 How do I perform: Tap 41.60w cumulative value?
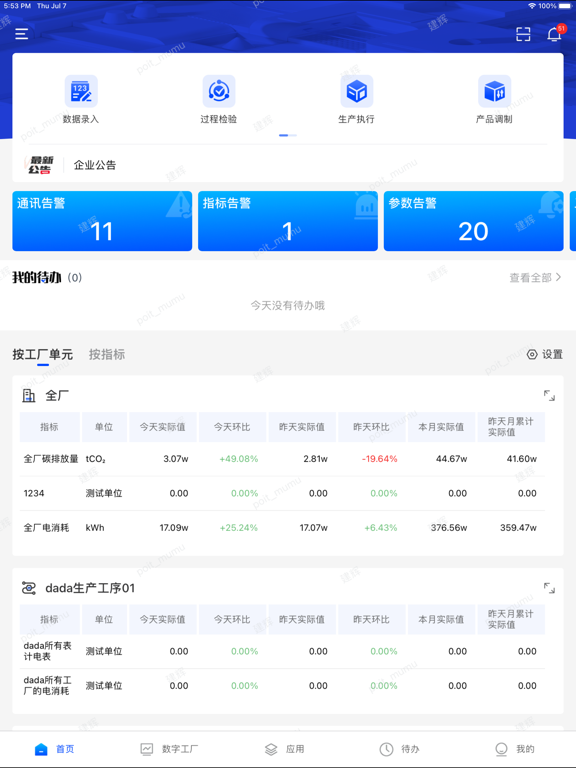point(522,459)
